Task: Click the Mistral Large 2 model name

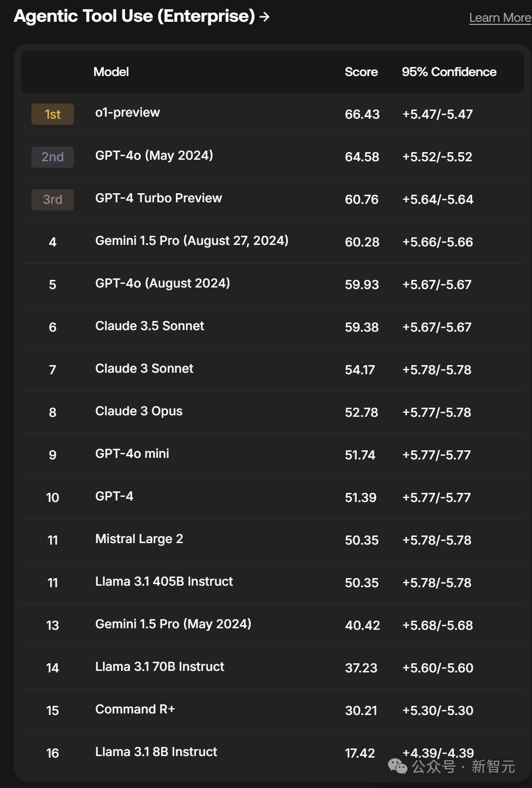Action: pyautogui.click(x=139, y=539)
